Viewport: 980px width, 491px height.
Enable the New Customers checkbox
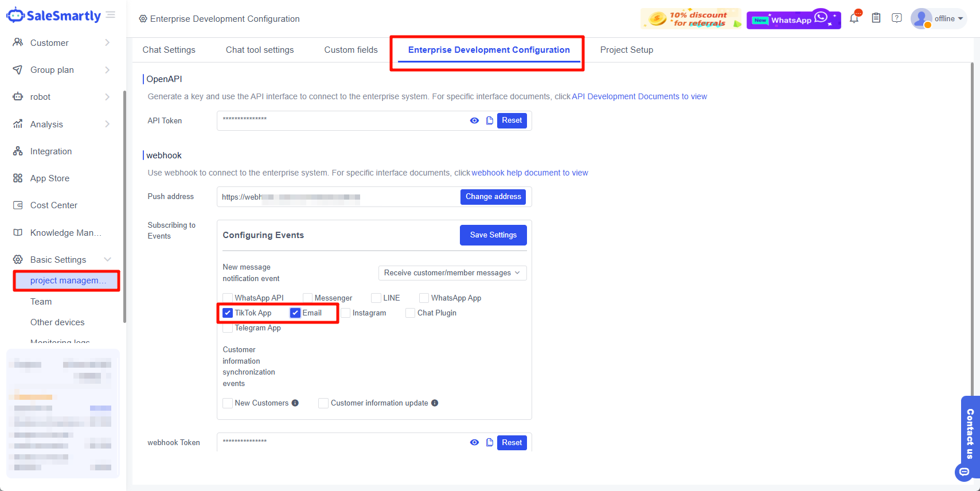(x=228, y=403)
